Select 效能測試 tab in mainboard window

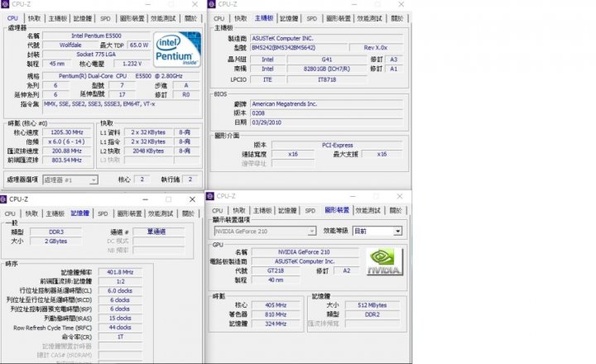[369, 18]
